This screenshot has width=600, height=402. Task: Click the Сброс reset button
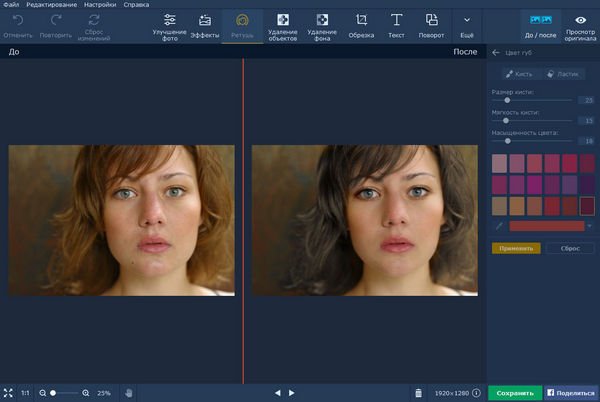(x=570, y=248)
